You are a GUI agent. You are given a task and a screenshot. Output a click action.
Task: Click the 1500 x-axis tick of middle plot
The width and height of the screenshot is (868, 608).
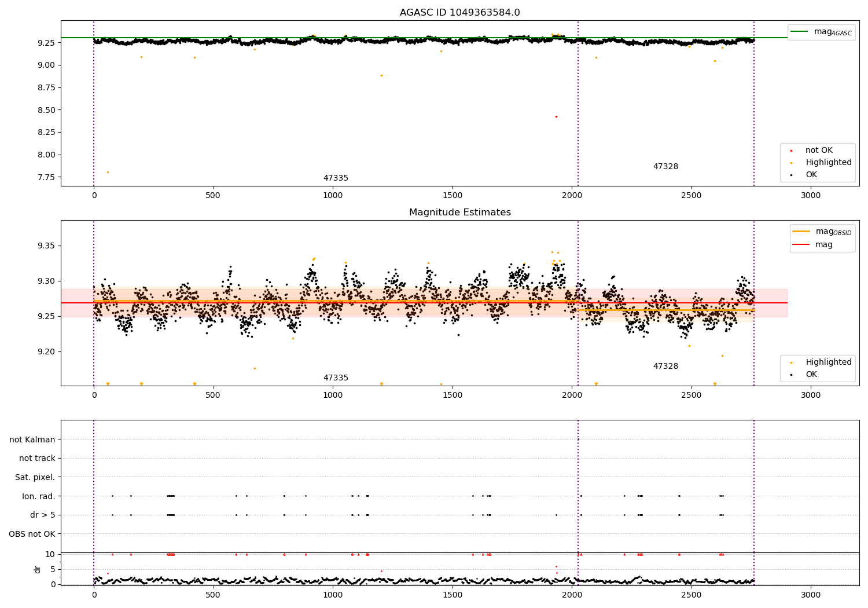click(x=453, y=395)
